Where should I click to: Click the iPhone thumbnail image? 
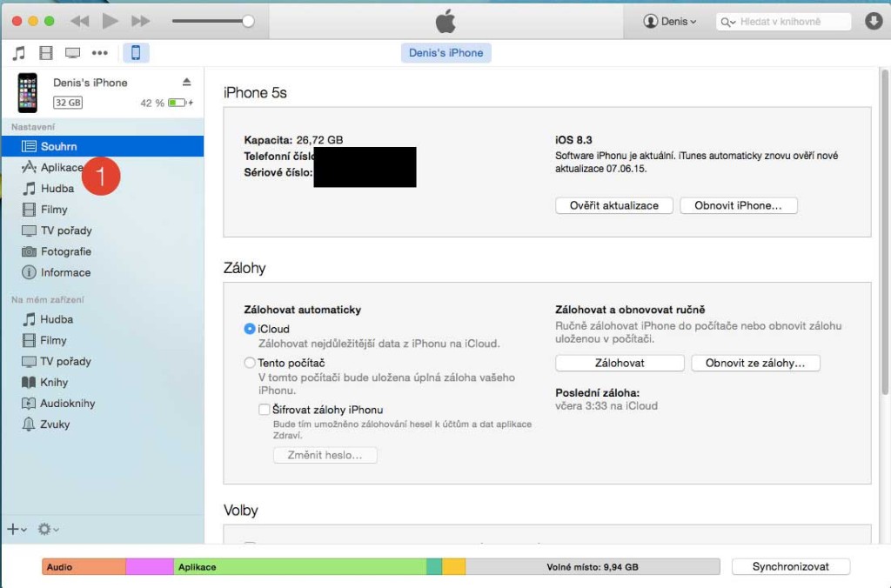coord(27,92)
